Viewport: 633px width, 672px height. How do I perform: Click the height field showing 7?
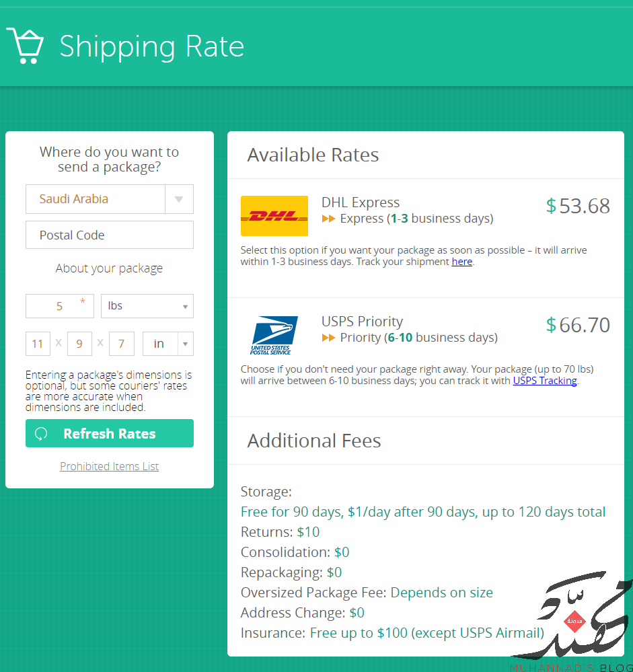pos(121,344)
